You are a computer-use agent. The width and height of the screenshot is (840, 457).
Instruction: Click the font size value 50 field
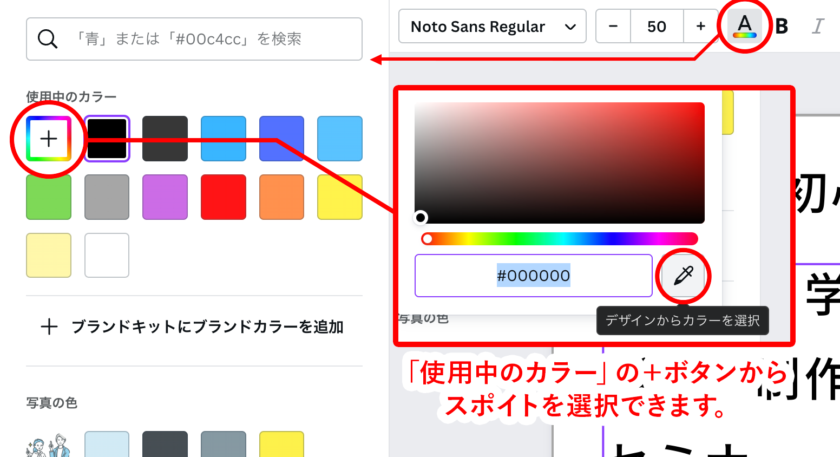pyautogui.click(x=656, y=26)
